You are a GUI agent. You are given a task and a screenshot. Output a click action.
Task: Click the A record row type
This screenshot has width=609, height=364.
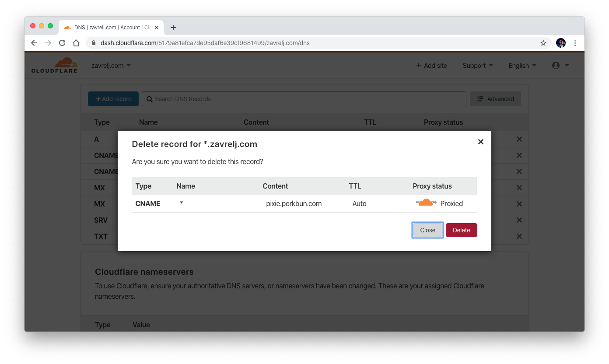[96, 139]
